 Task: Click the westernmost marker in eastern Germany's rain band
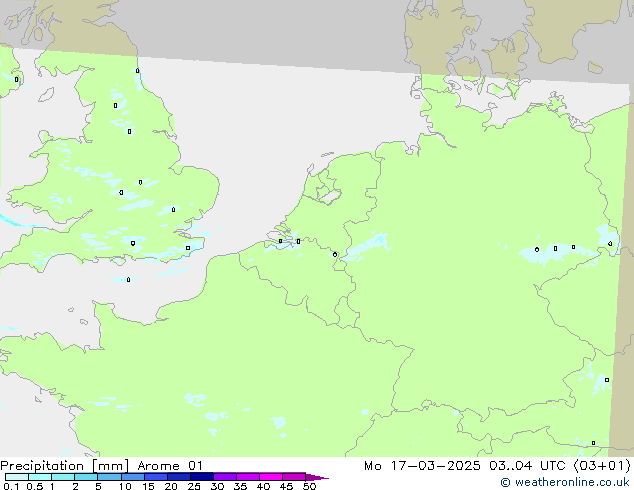(x=537, y=249)
